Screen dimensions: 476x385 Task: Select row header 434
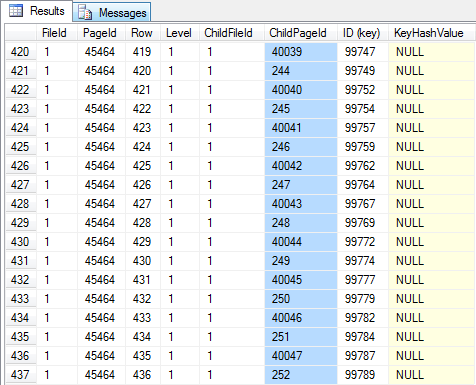[x=21, y=318]
